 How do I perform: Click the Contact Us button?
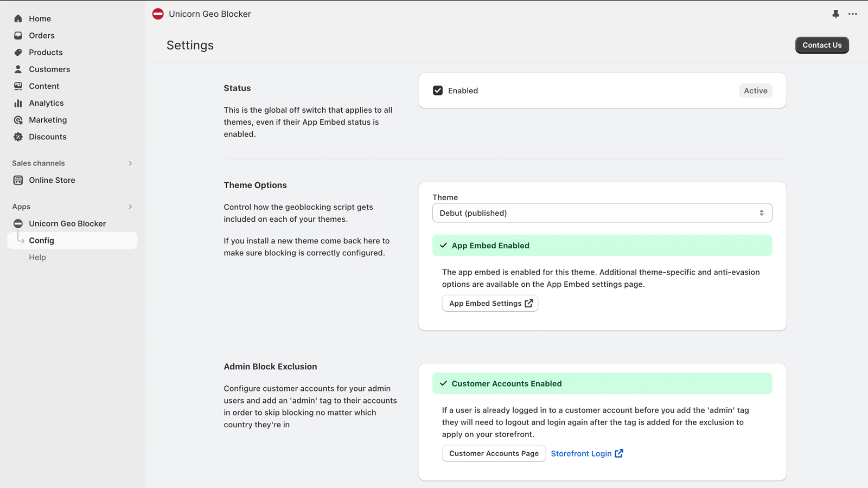[x=822, y=45]
